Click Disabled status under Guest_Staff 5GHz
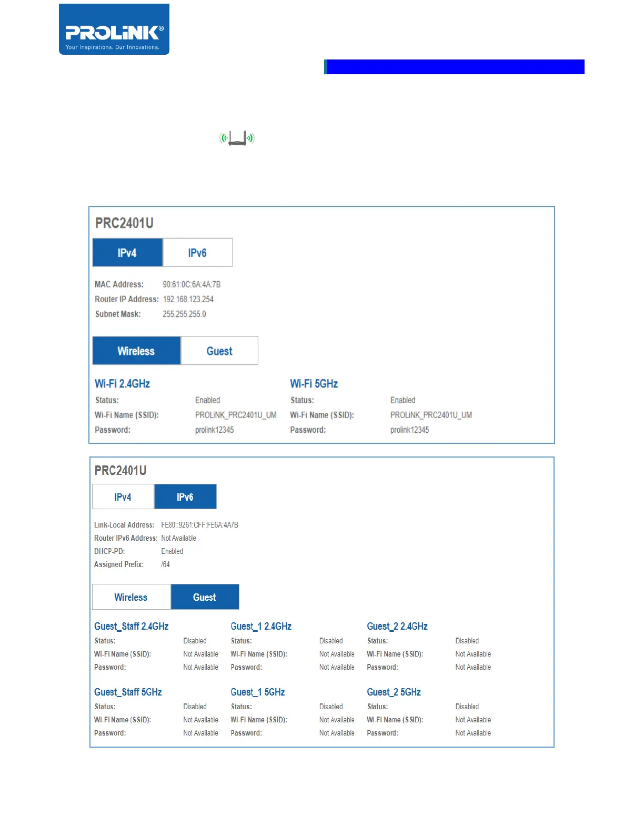Screen dimensions: 644x834 pos(195,707)
